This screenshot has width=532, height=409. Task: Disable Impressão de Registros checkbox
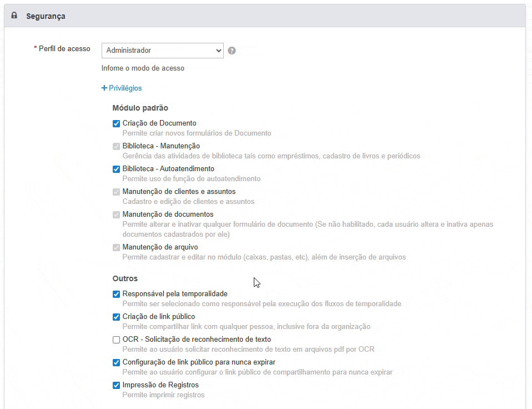[x=116, y=385]
